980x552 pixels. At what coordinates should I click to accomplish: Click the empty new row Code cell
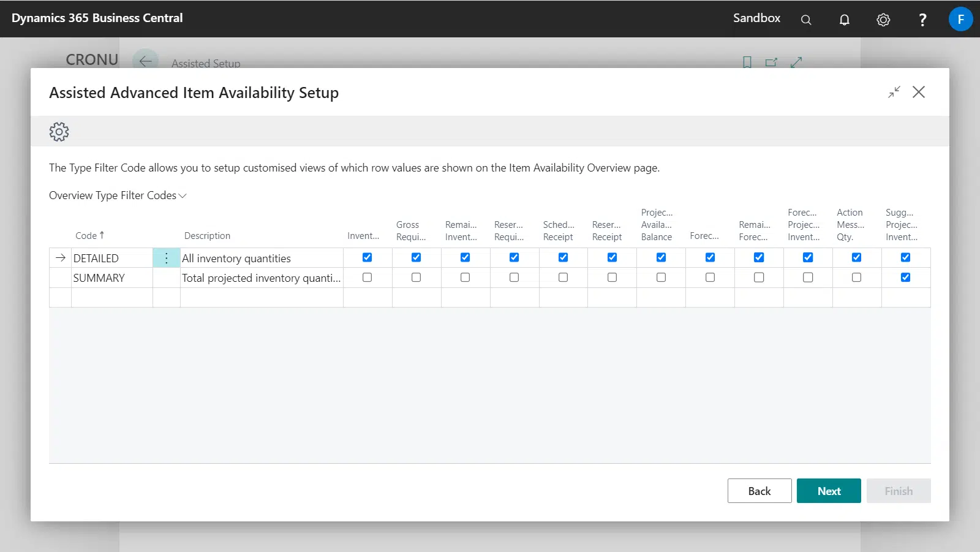point(111,298)
